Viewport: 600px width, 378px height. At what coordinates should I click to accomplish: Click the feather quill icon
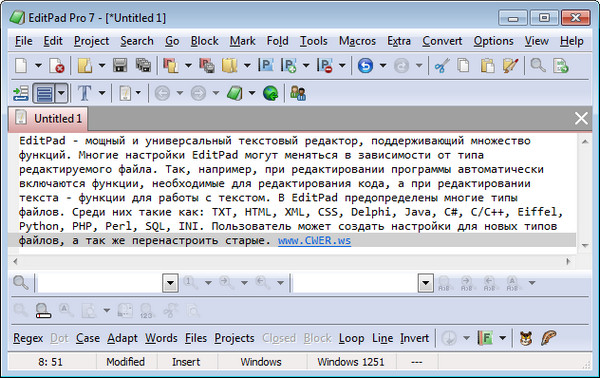coord(548,338)
